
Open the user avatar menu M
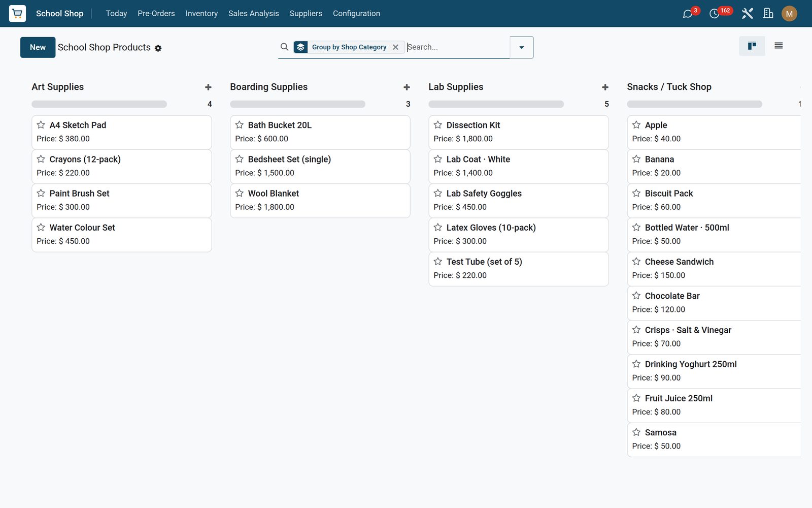coord(789,14)
